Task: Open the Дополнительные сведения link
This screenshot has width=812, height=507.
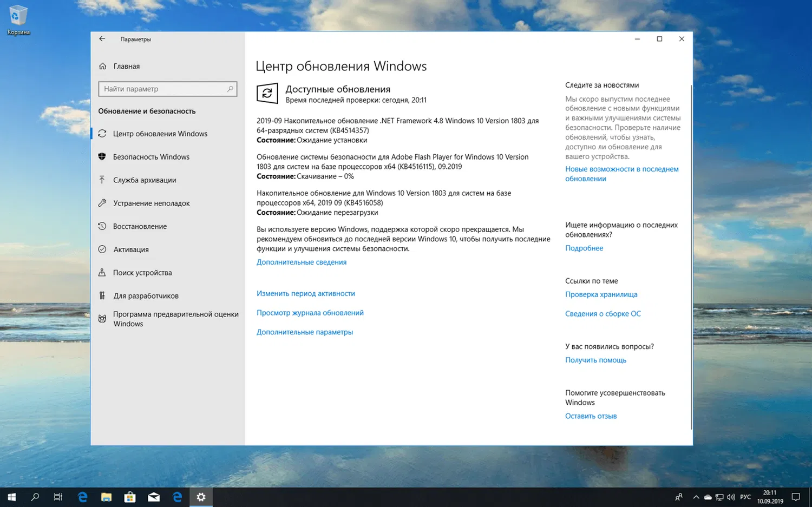Action: 302,262
